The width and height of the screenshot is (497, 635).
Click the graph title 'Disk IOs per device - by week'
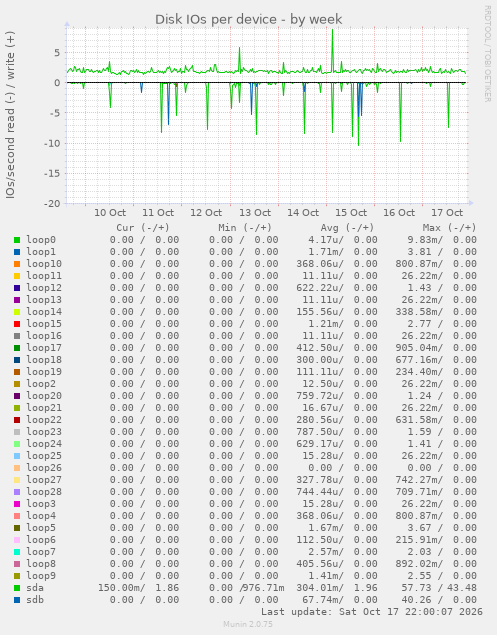coord(249,19)
